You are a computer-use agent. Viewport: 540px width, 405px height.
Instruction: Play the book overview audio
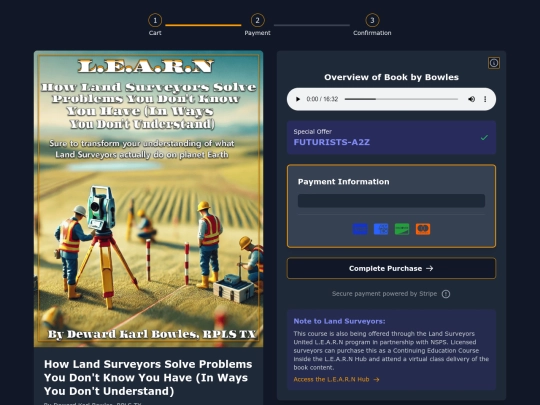(298, 99)
